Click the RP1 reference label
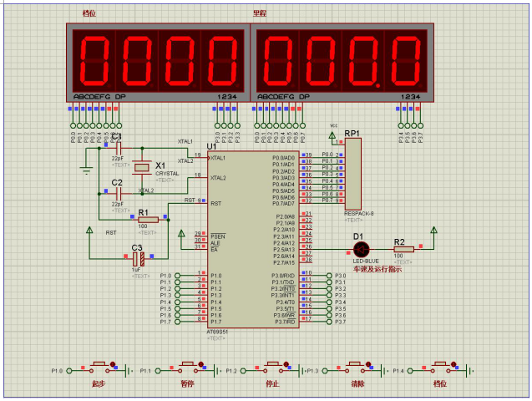 352,134
